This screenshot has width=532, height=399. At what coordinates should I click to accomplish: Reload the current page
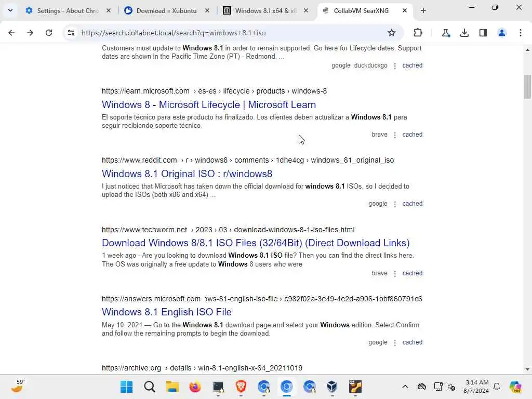[x=49, y=33]
